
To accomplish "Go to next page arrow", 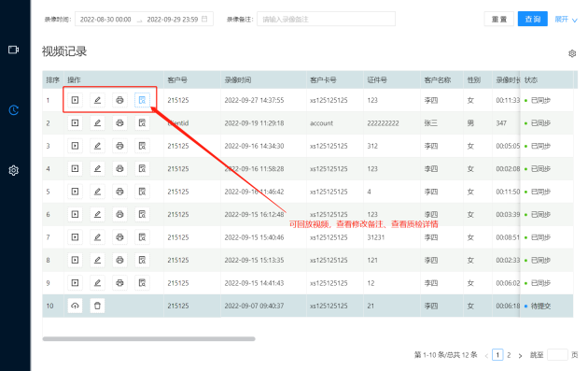I will (x=520, y=355).
